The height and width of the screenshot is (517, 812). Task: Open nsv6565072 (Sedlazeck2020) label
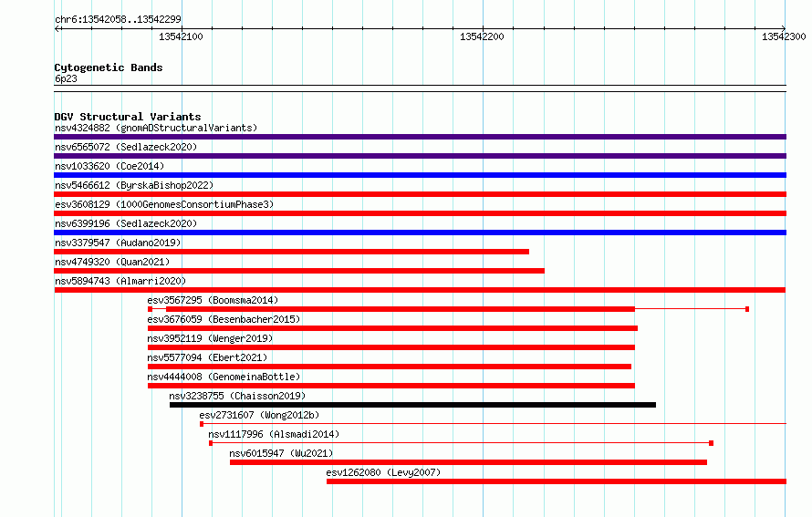[126, 147]
